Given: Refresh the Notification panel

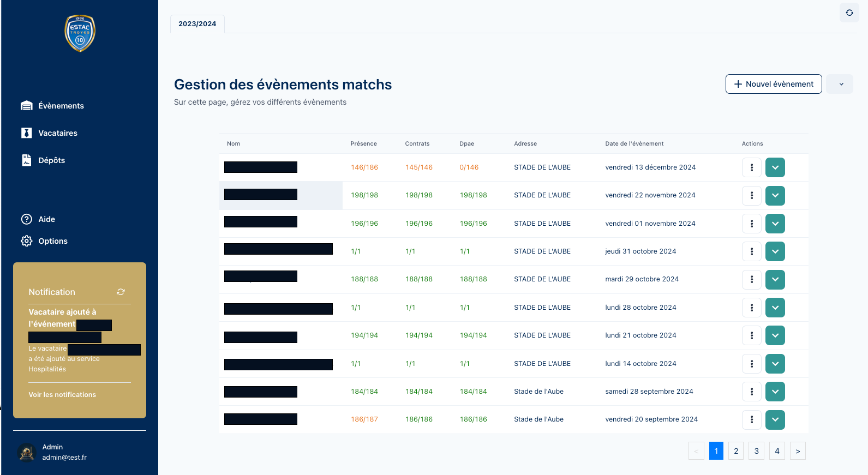Looking at the screenshot, I should tap(121, 292).
